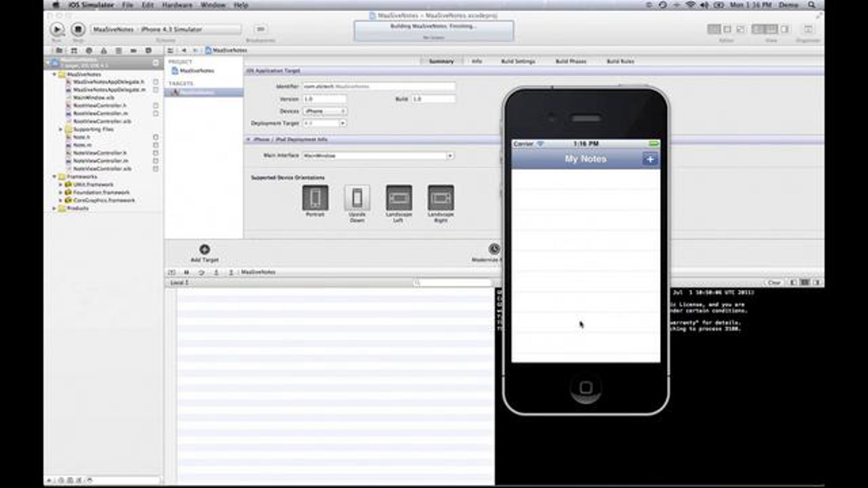Hide the debug area via debug bar icon
Screen dimensions: 868x488
tap(172, 272)
